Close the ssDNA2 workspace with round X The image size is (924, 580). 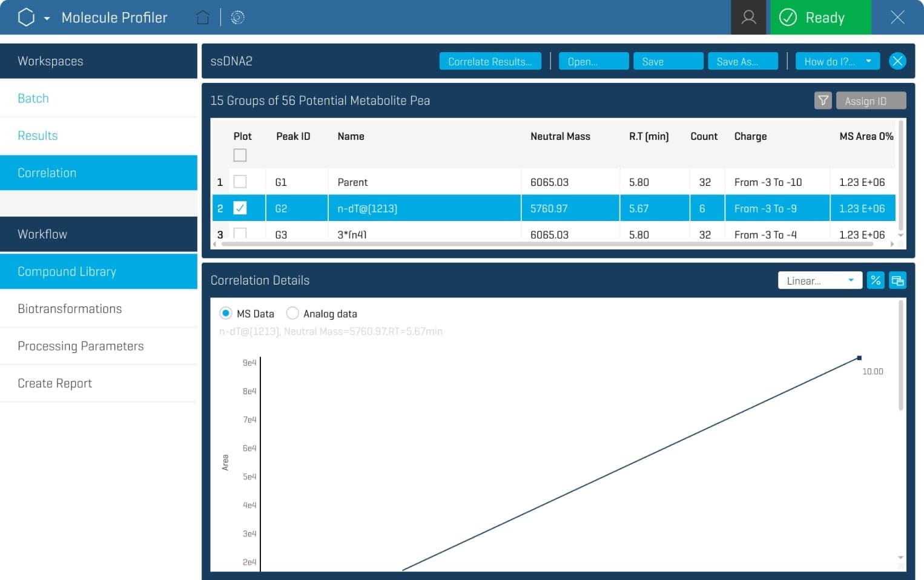897,61
